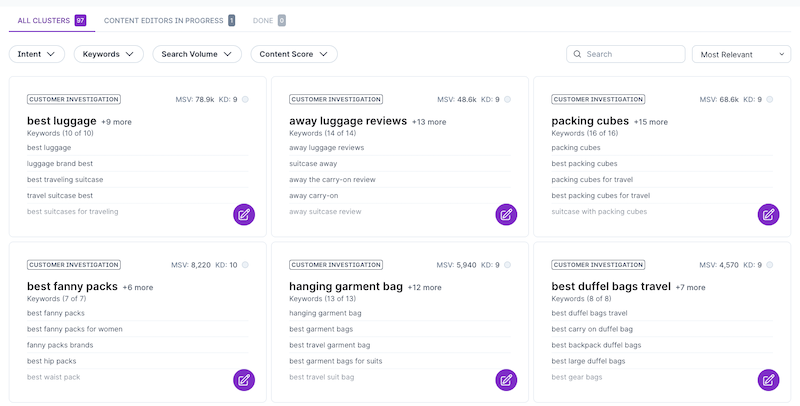Click Customer Investigation tag on best luggage card
This screenshot has width=800, height=406.
(74, 99)
